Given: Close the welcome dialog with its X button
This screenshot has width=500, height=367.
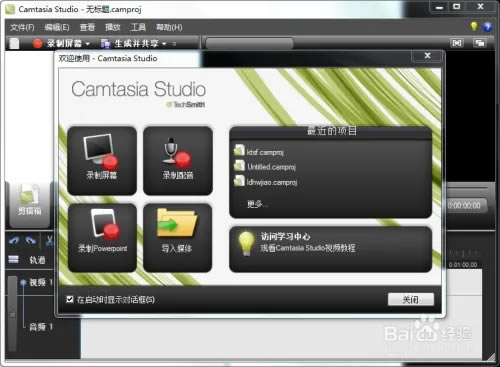Looking at the screenshot, I should point(428,56).
